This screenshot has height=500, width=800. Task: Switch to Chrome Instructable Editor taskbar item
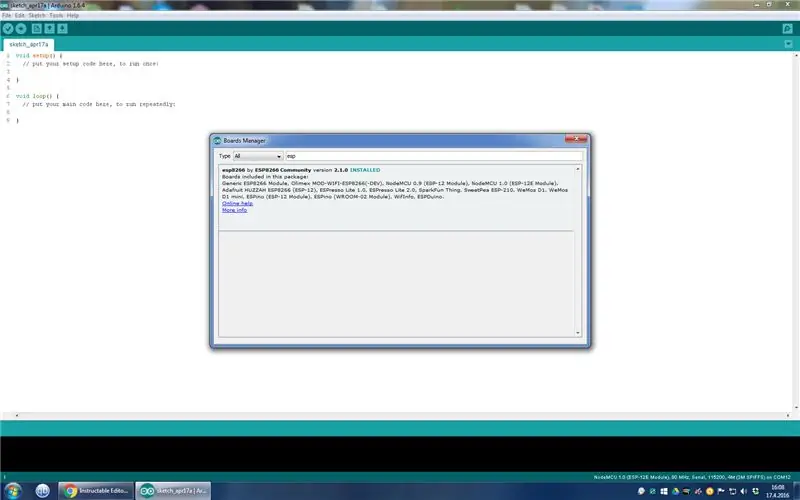tap(96, 491)
